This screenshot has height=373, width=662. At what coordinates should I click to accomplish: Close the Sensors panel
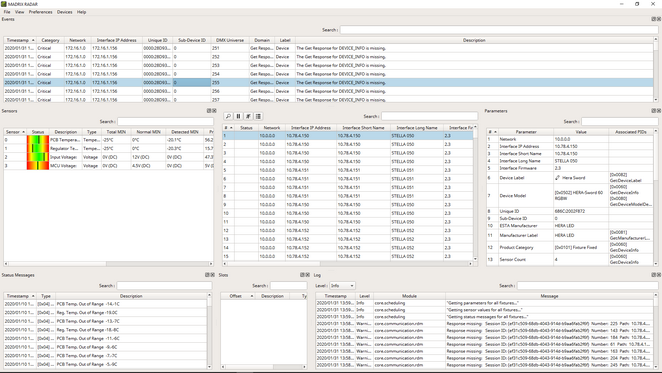click(214, 111)
